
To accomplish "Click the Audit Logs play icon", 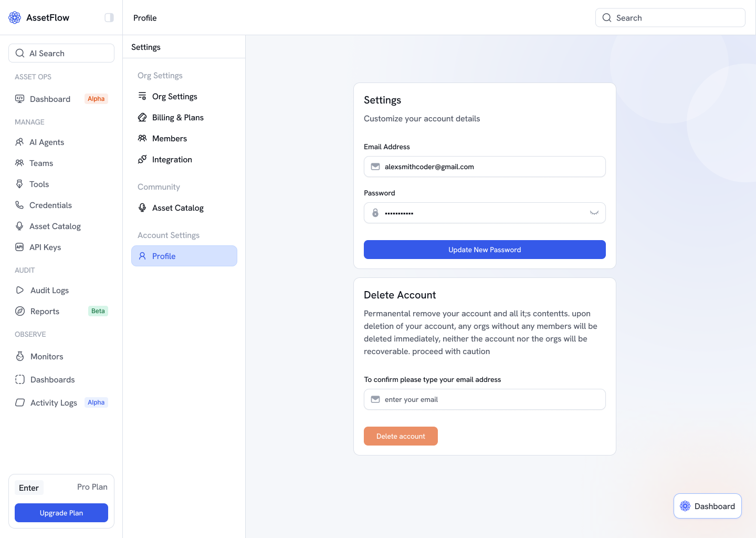I will (x=20, y=290).
